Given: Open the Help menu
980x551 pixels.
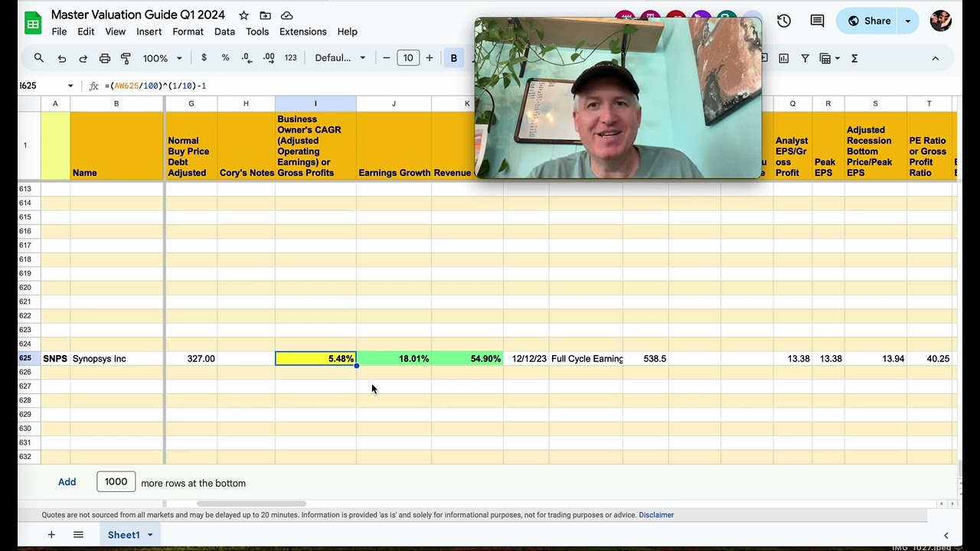Looking at the screenshot, I should point(348,31).
